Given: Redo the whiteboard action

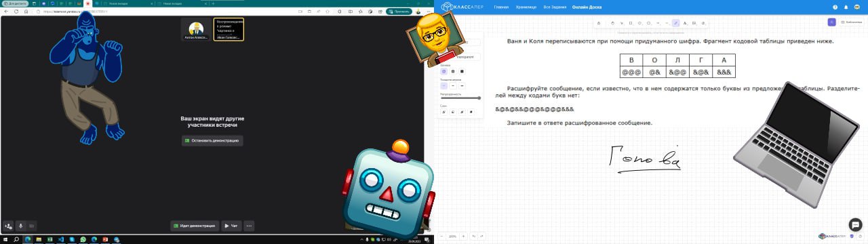Looking at the screenshot, I should point(482,236).
